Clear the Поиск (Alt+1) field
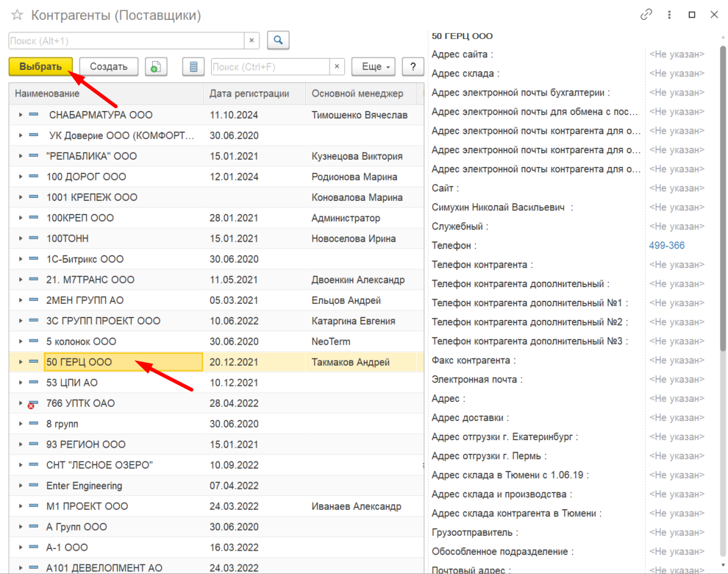 point(251,40)
